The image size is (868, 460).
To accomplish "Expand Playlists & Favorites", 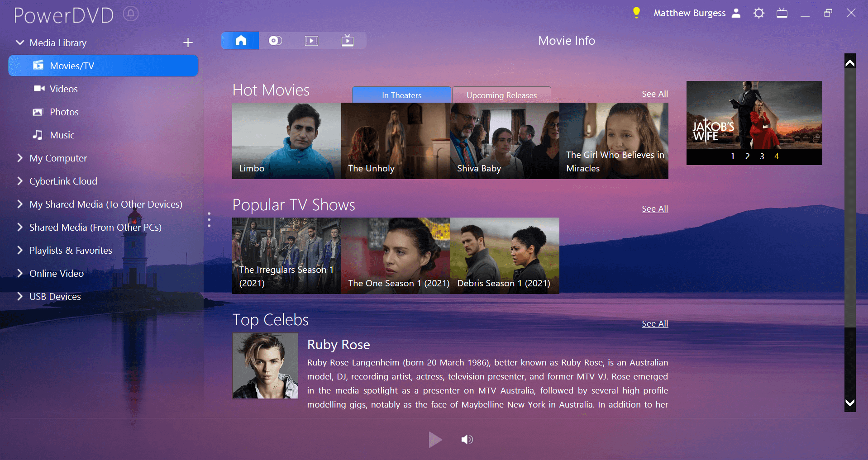I will pyautogui.click(x=19, y=250).
